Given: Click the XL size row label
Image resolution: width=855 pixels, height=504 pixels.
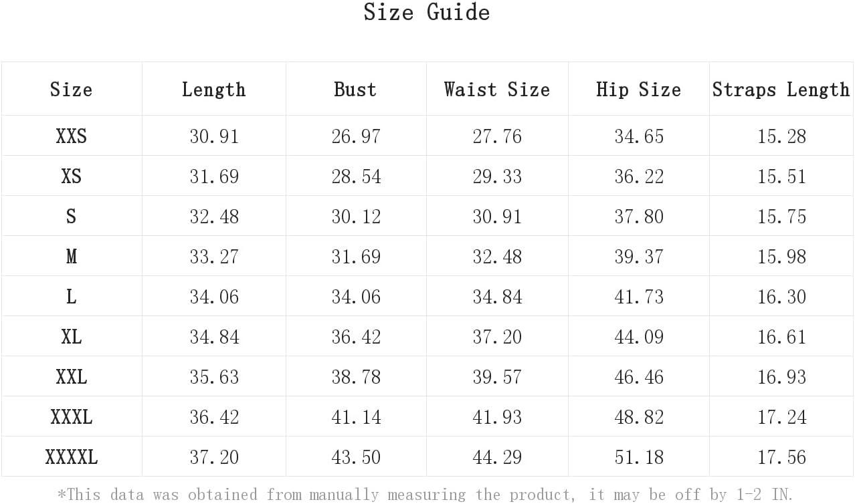Looking at the screenshot, I should (71, 337).
